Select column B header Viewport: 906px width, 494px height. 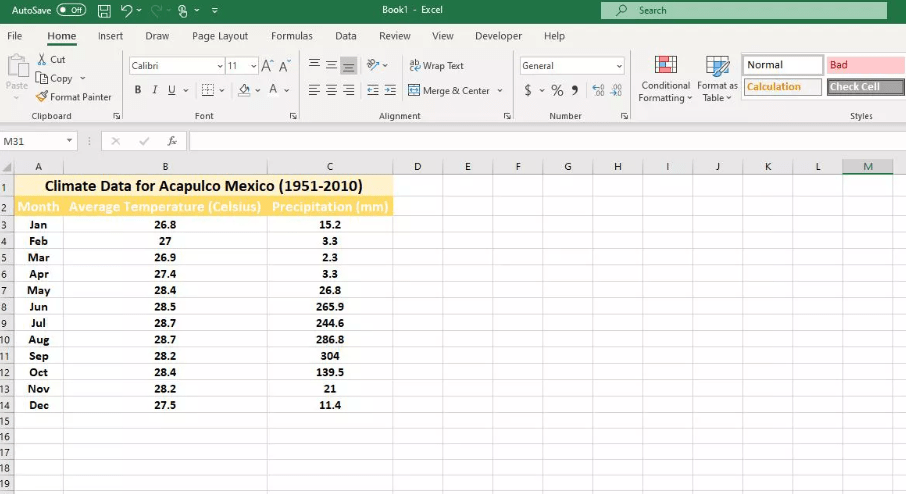pos(165,166)
